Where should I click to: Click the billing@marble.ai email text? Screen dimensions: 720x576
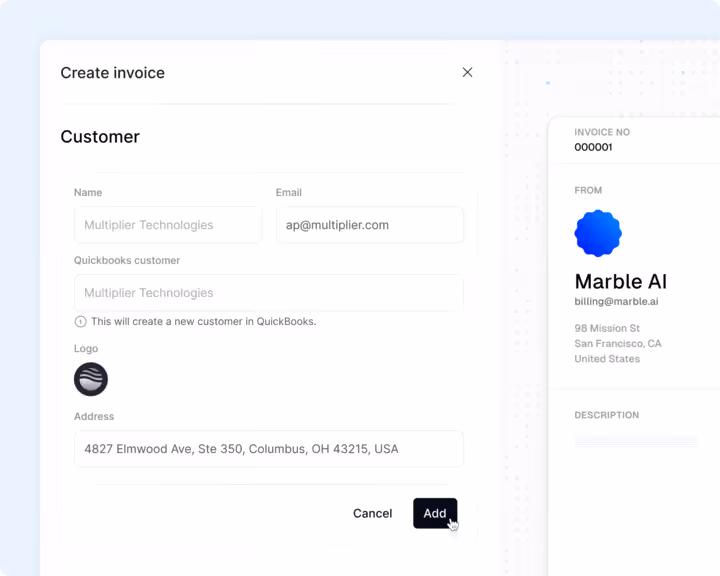coord(616,301)
